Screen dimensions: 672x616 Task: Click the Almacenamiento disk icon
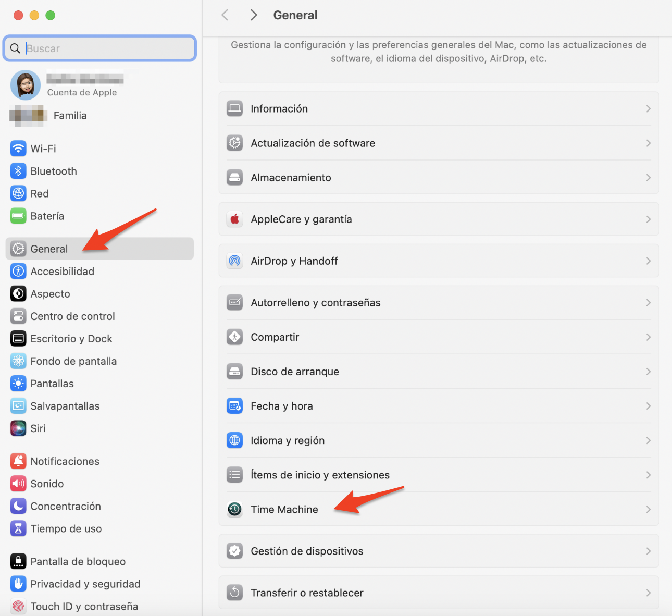(x=235, y=177)
